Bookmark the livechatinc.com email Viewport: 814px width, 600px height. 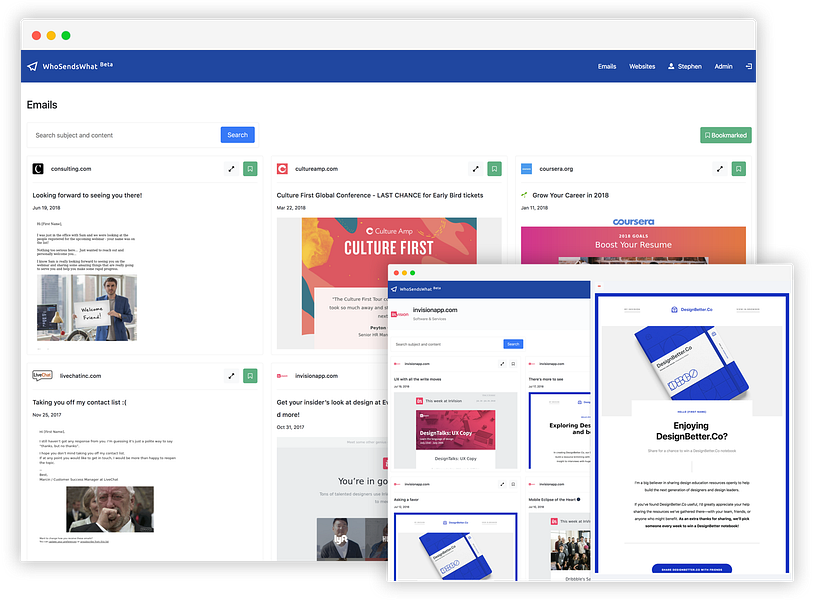(250, 376)
